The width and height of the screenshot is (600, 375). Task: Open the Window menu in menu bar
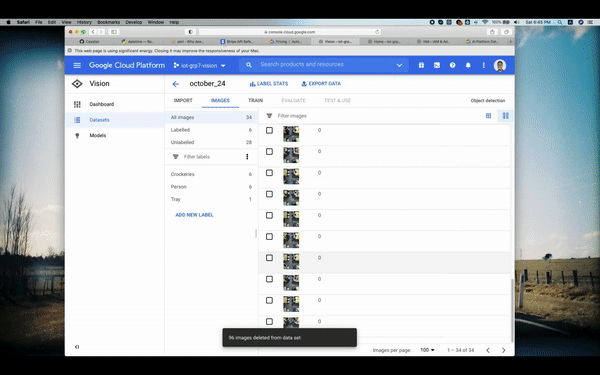pos(156,22)
